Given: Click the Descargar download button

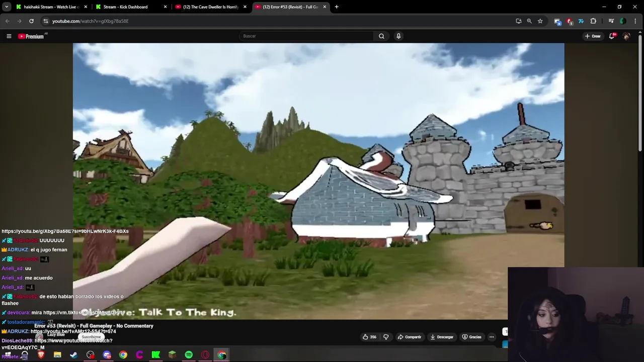Looking at the screenshot, I should click(x=442, y=337).
